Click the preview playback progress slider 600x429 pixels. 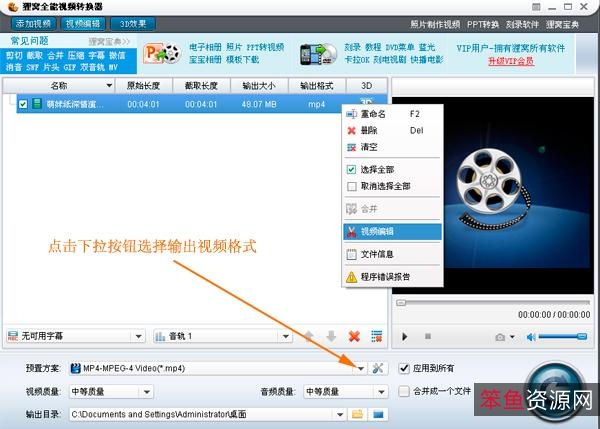coord(493,303)
